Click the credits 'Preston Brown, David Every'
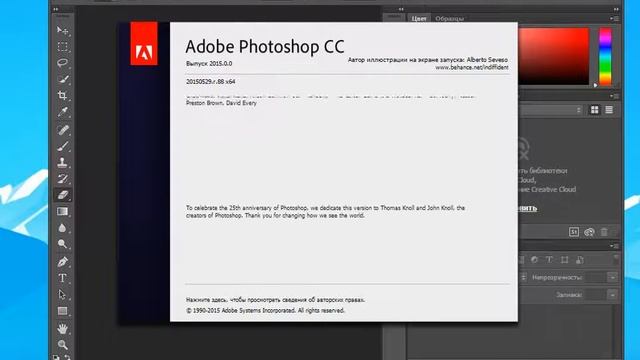The width and height of the screenshot is (640, 360). point(221,103)
